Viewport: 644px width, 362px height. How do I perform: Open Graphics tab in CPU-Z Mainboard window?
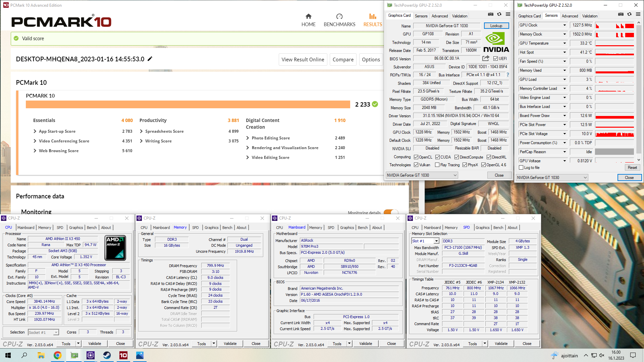[x=347, y=228]
